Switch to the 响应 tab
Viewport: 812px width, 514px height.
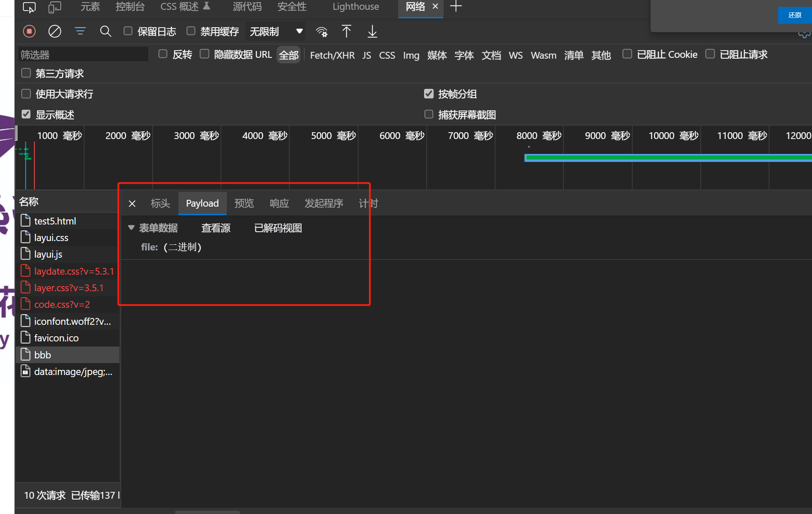coord(279,203)
